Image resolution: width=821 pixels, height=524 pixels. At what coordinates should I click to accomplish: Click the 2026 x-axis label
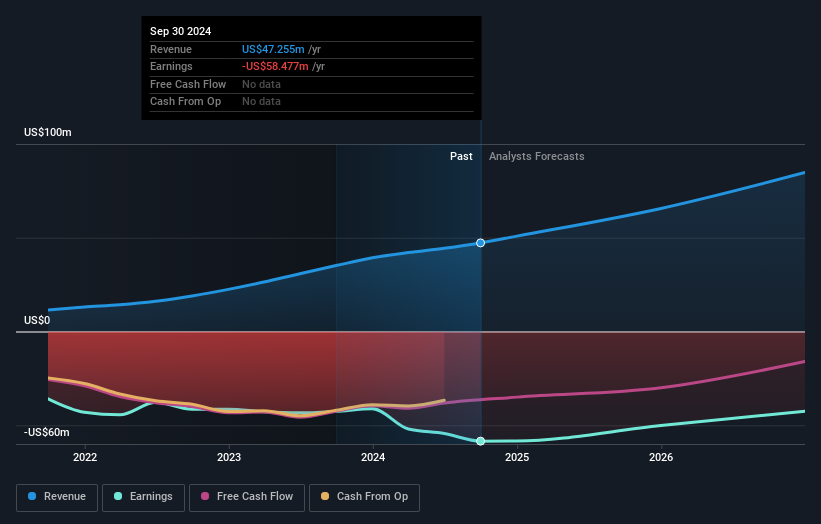point(661,458)
